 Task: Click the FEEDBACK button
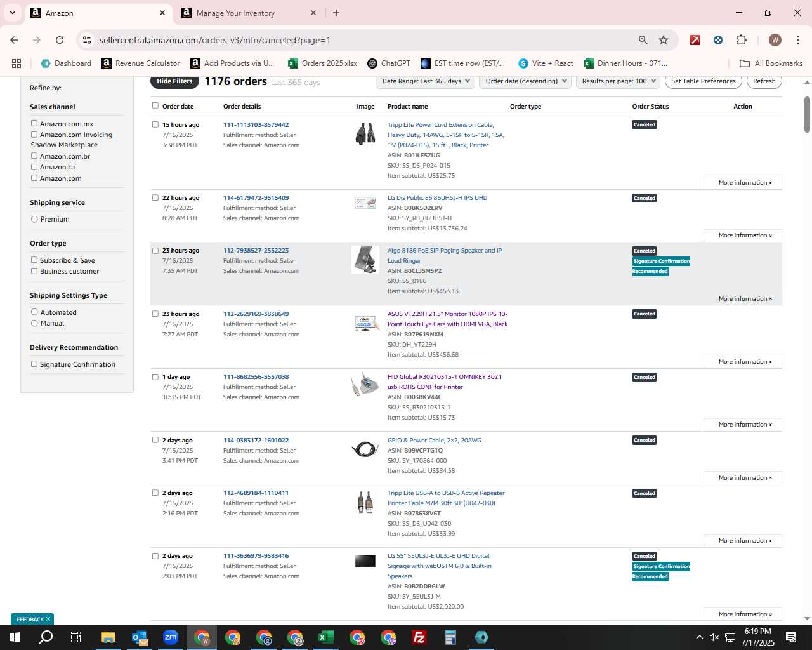[33, 619]
